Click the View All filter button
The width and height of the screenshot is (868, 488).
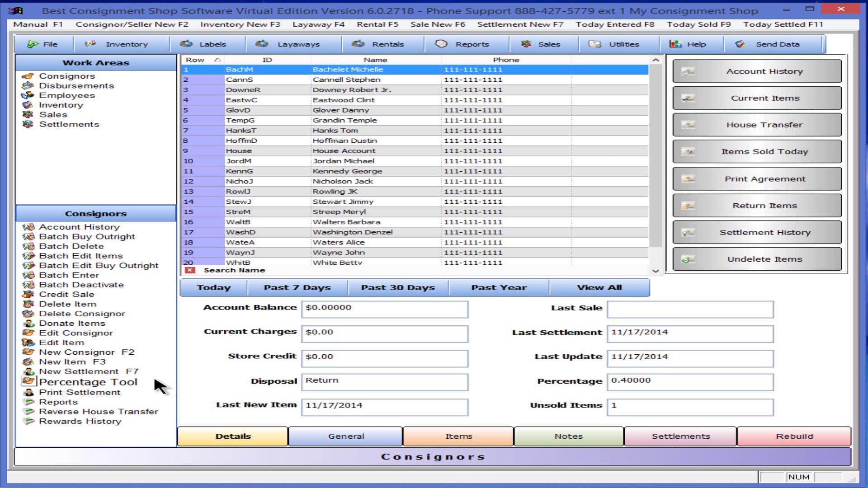point(599,288)
